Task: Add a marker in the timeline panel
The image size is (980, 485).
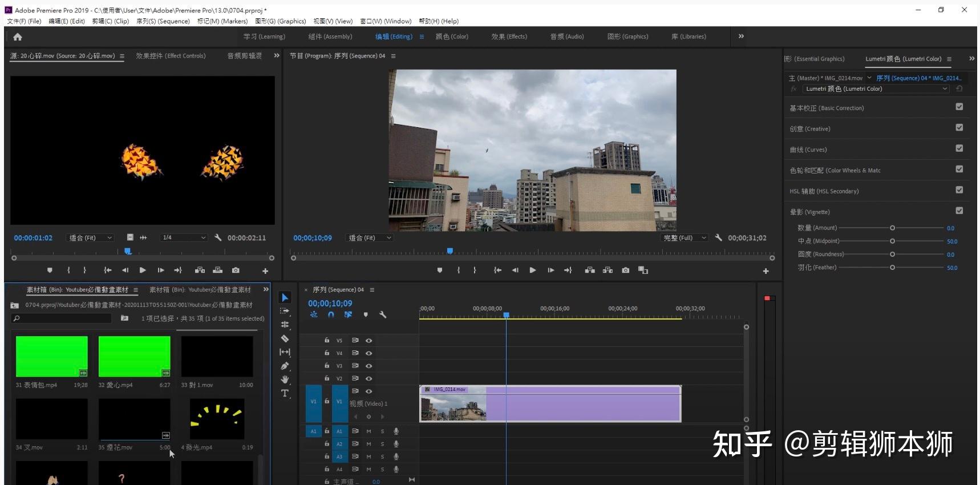Action: [366, 314]
